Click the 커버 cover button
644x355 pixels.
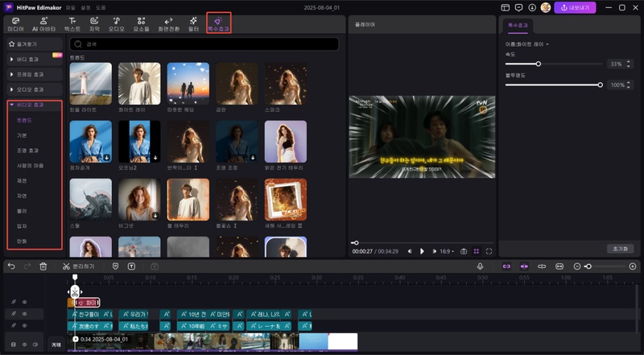coord(56,345)
